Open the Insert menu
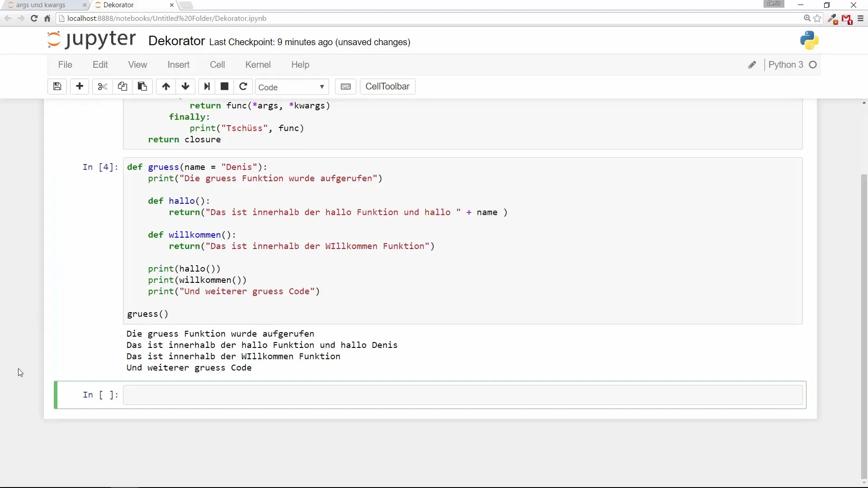Screen dimensions: 868x488 click(179, 65)
